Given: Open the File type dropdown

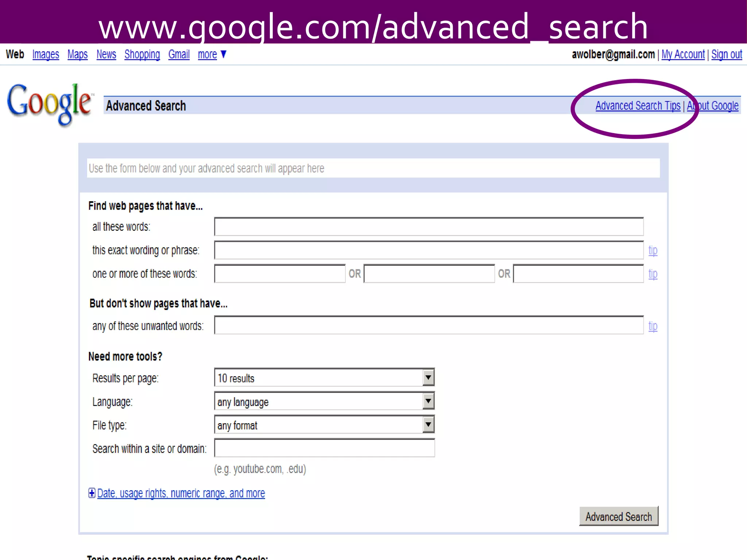Looking at the screenshot, I should 428,425.
